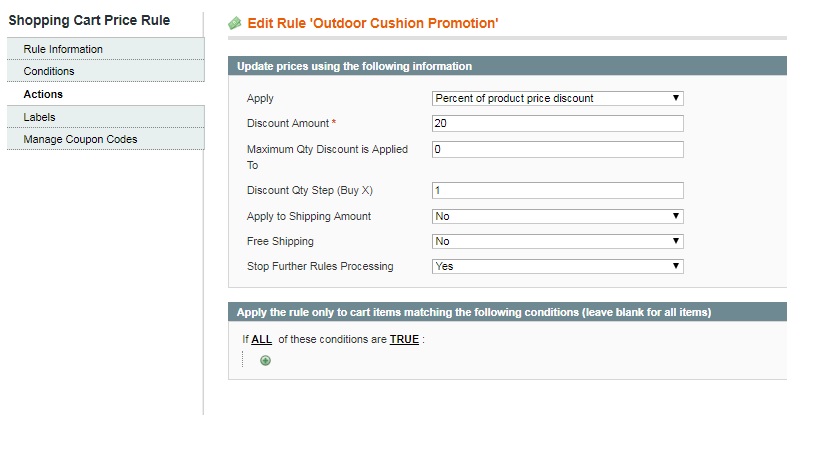Image resolution: width=819 pixels, height=460 pixels.
Task: Click the Free Shipping label text
Action: coord(280,241)
